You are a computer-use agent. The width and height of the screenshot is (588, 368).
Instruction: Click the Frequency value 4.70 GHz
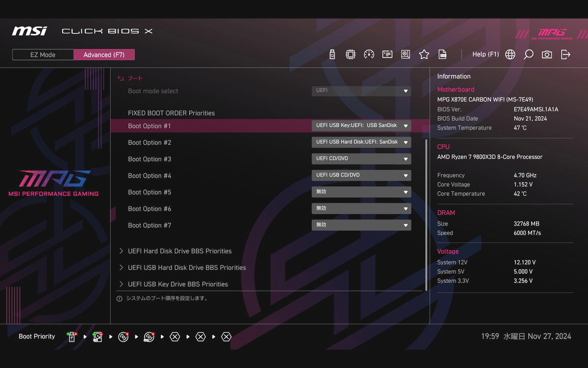coord(525,176)
